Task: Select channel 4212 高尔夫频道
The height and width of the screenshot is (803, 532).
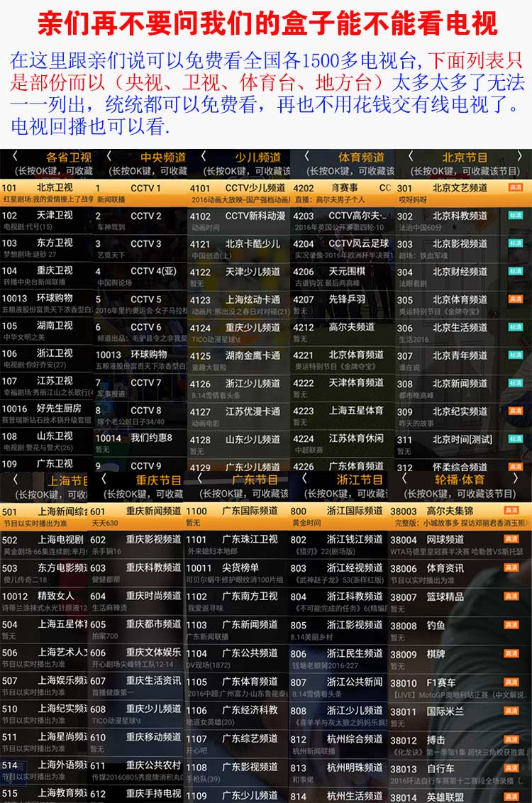Action: (x=343, y=332)
